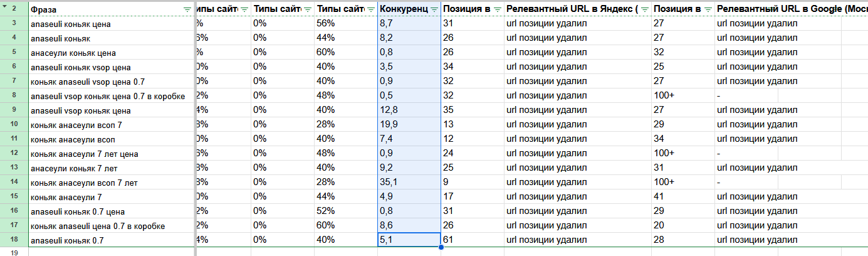Select the phrase cell 'anaseuli коньяк цена'

[112, 24]
